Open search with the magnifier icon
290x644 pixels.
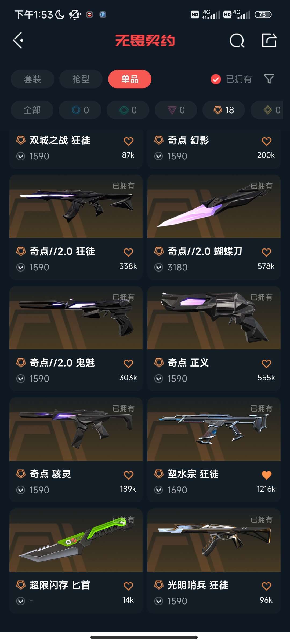click(x=237, y=41)
